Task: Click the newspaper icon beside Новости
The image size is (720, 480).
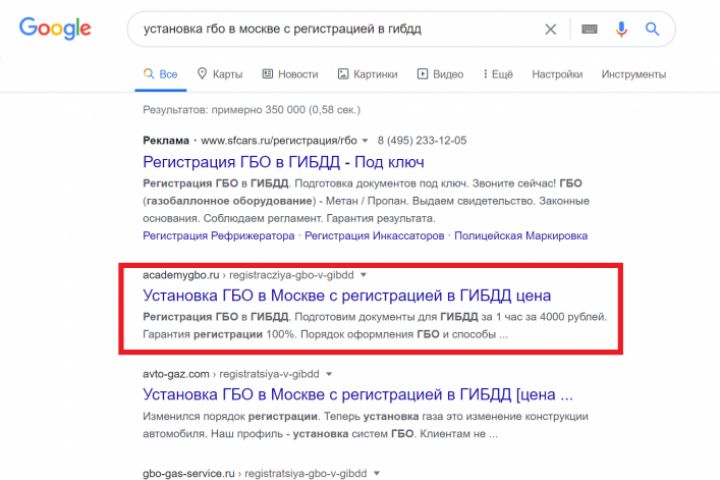Action: 268,73
